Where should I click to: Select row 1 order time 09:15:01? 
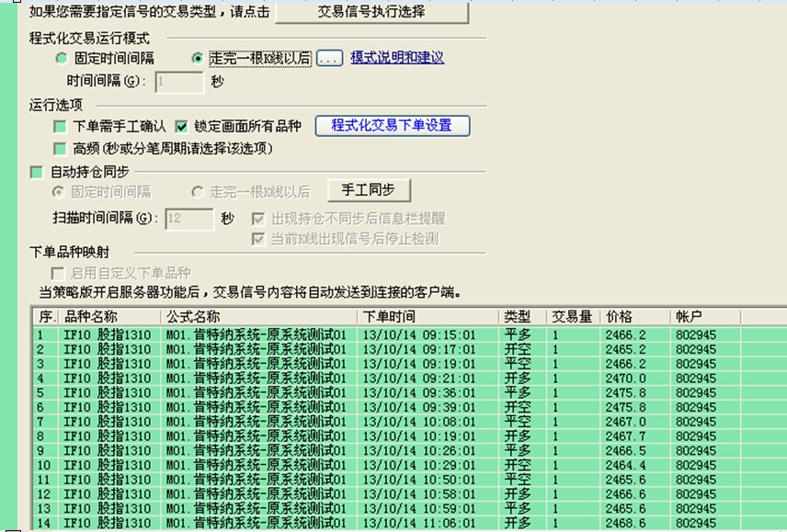(x=418, y=335)
